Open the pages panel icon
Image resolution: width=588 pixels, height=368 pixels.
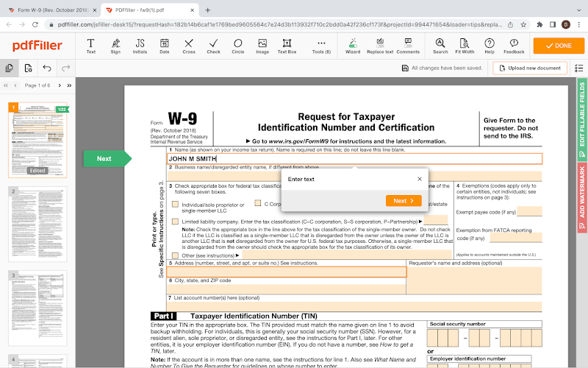point(9,68)
